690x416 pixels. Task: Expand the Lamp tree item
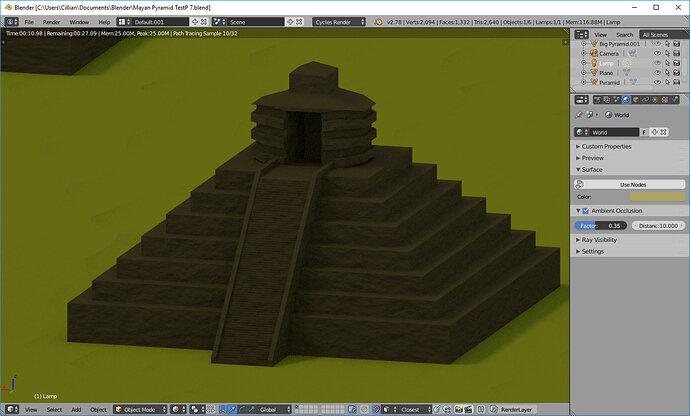click(584, 63)
